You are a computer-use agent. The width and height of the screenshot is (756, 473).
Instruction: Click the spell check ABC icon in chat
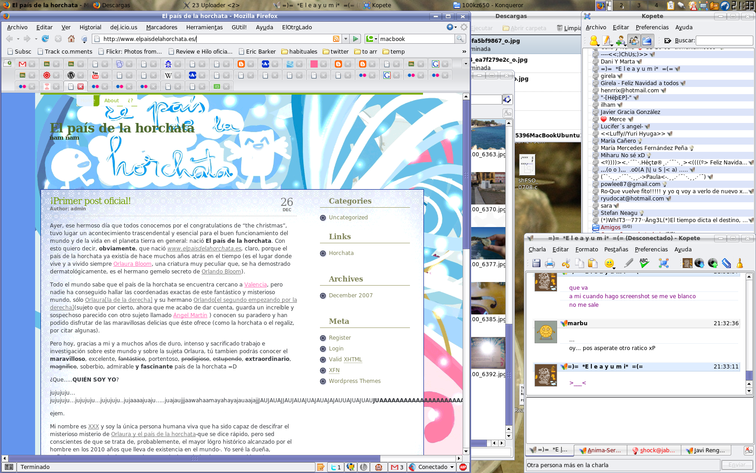tap(644, 263)
